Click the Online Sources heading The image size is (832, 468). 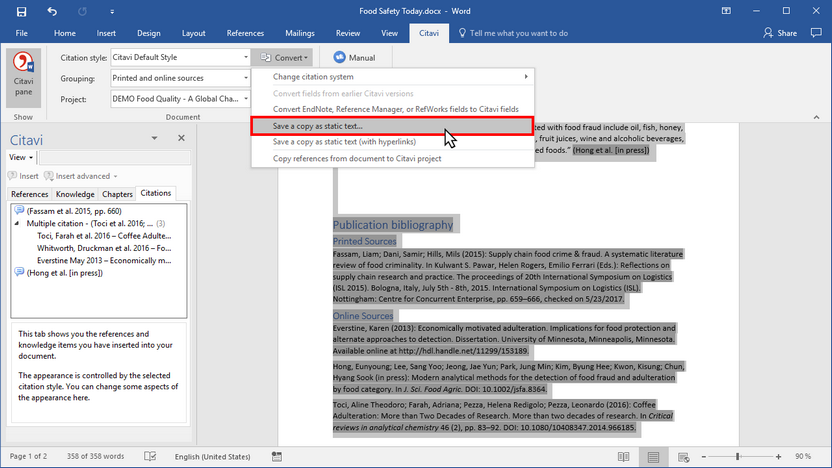[x=363, y=316]
